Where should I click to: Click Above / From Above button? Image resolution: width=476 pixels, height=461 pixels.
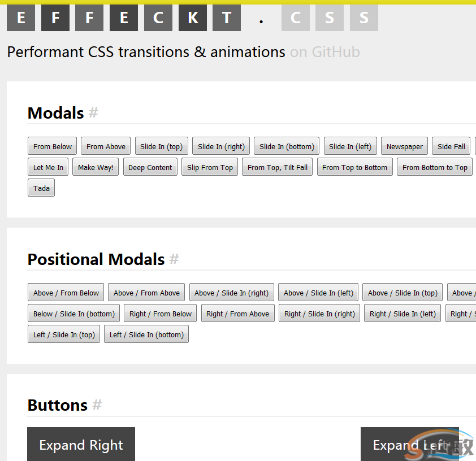point(146,293)
